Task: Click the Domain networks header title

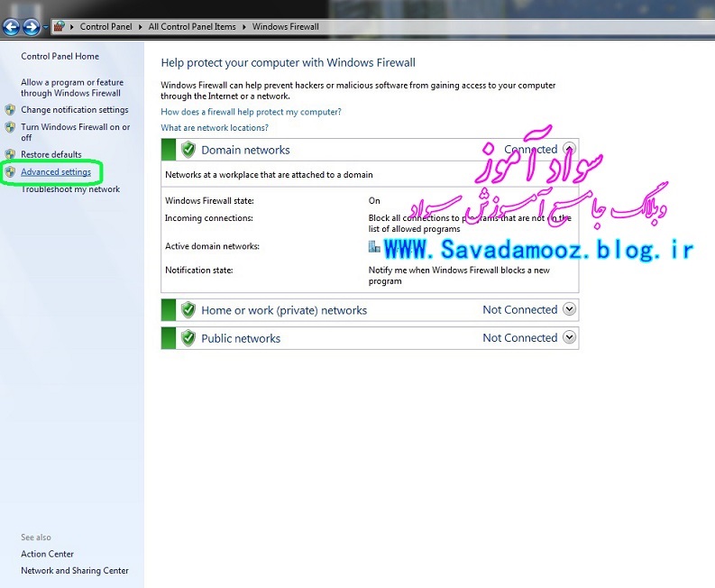Action: point(245,150)
